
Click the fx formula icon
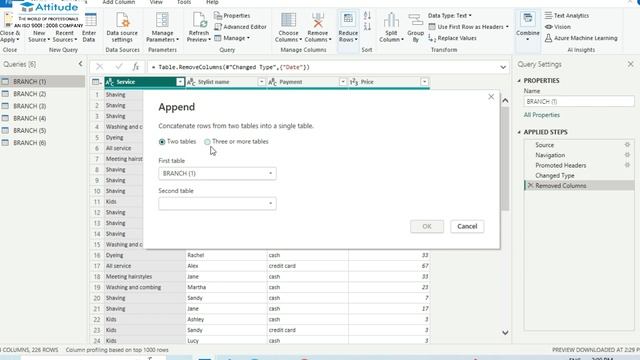coord(136,67)
